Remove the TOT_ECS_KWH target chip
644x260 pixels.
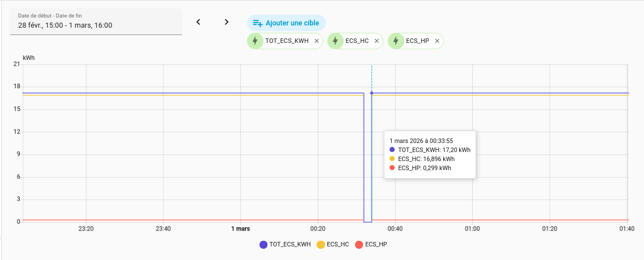(x=317, y=41)
